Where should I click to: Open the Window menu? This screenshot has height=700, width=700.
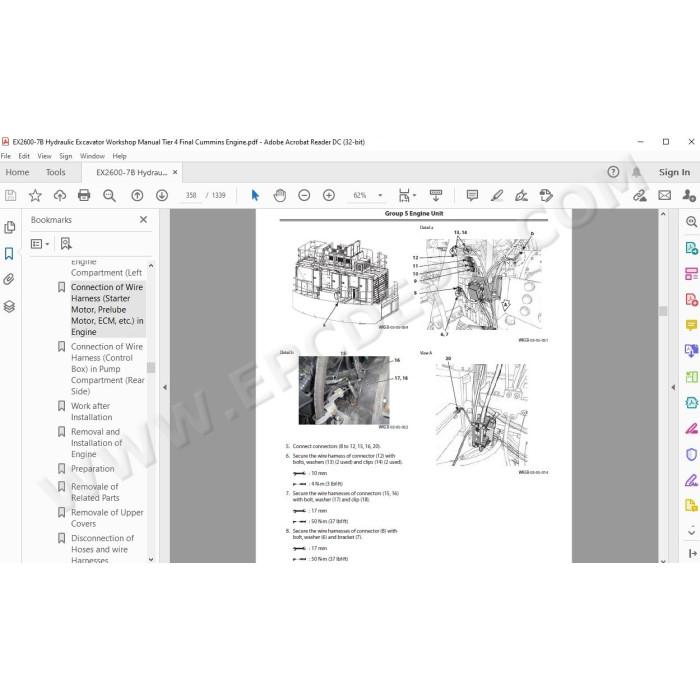(92, 156)
